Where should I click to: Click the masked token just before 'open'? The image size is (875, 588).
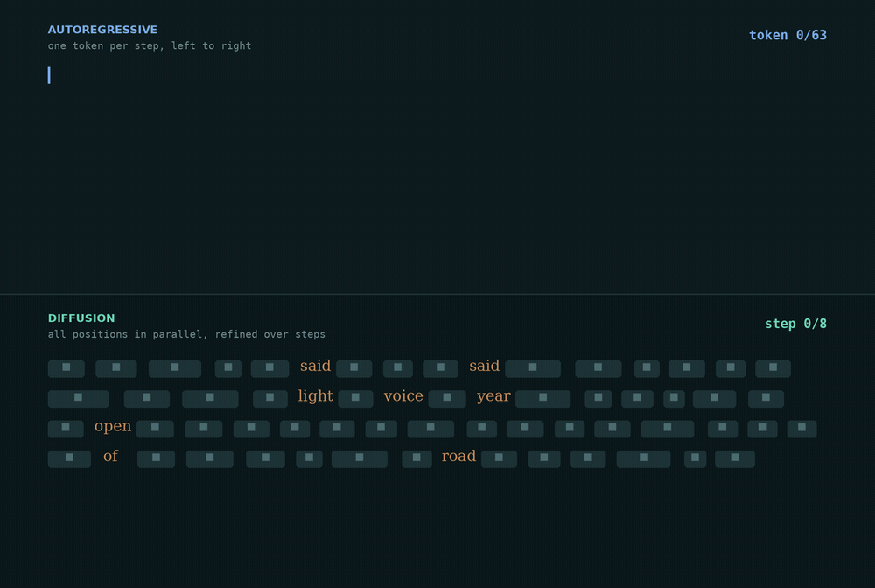pyautogui.click(x=66, y=429)
